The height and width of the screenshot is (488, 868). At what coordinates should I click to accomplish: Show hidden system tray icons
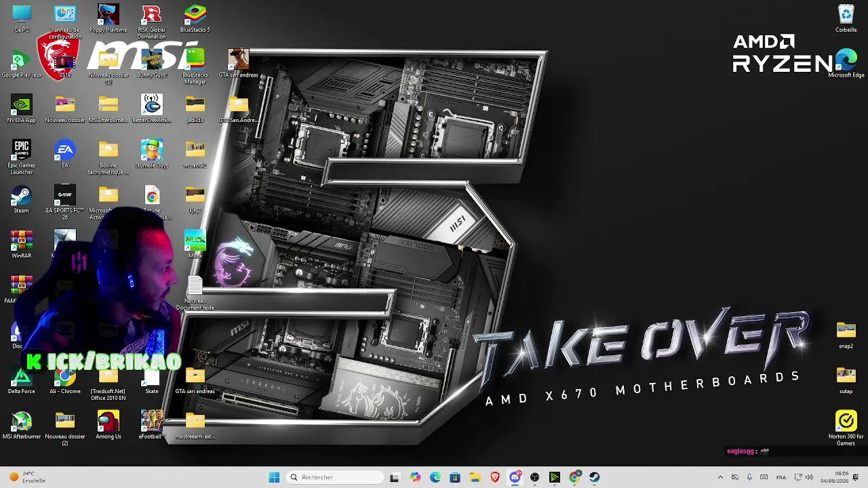[x=720, y=477]
